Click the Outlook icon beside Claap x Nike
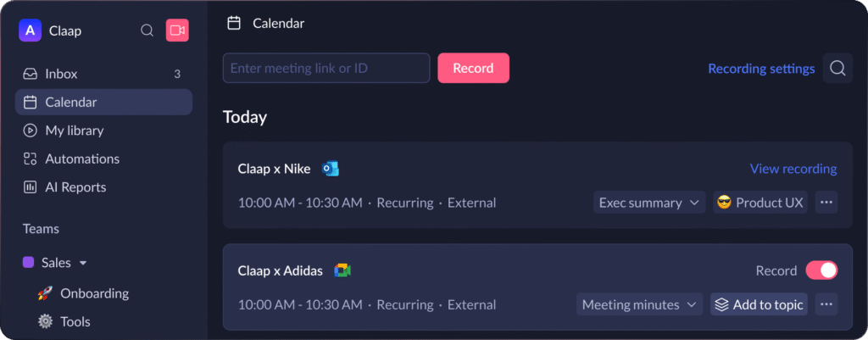This screenshot has height=340, width=868. 330,169
